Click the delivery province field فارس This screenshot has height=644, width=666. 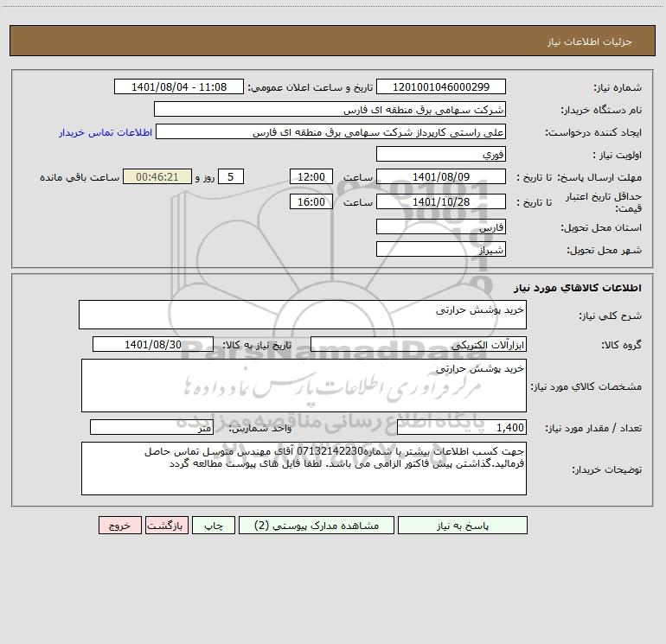(x=441, y=226)
